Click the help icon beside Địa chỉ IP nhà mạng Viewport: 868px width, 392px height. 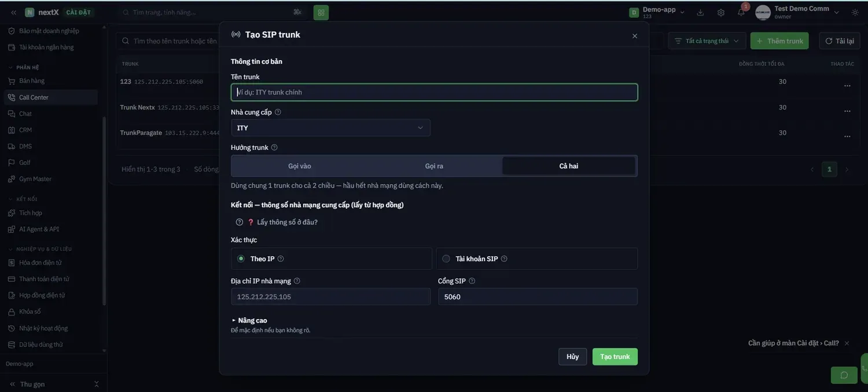[297, 281]
